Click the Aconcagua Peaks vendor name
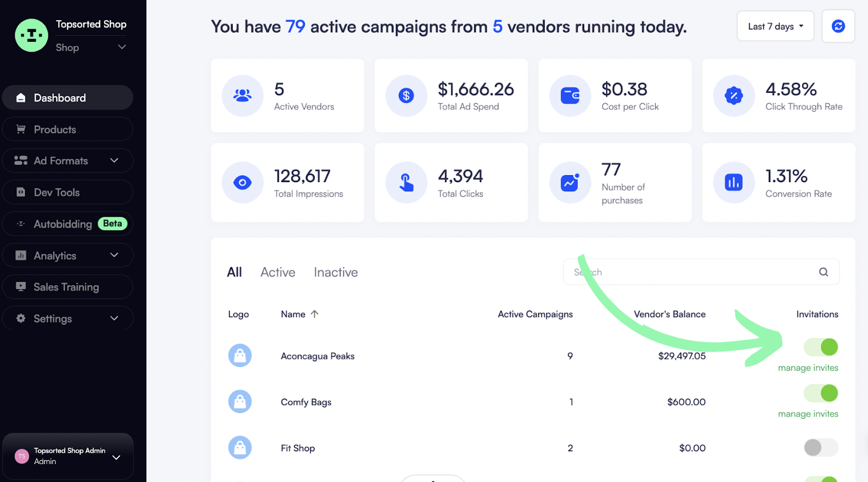 point(317,356)
